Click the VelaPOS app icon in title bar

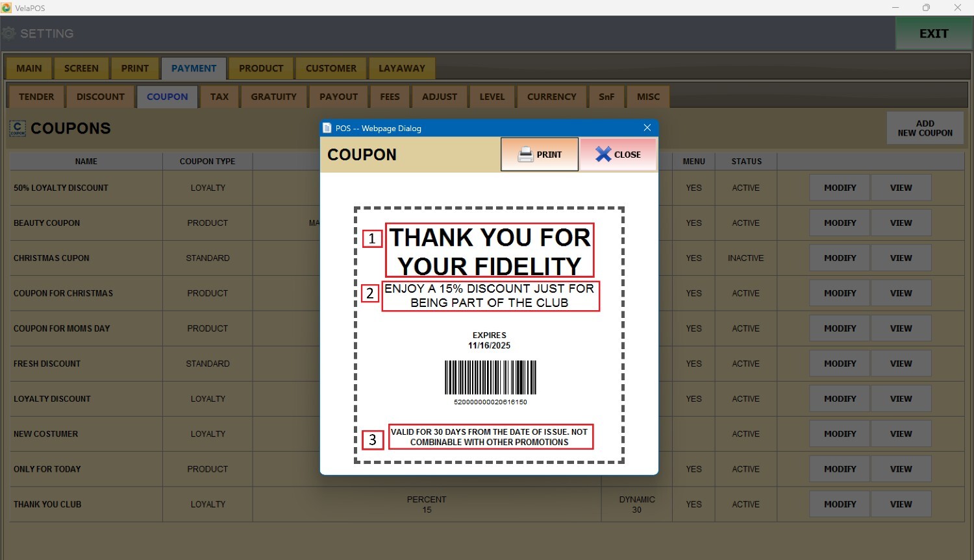[6, 8]
